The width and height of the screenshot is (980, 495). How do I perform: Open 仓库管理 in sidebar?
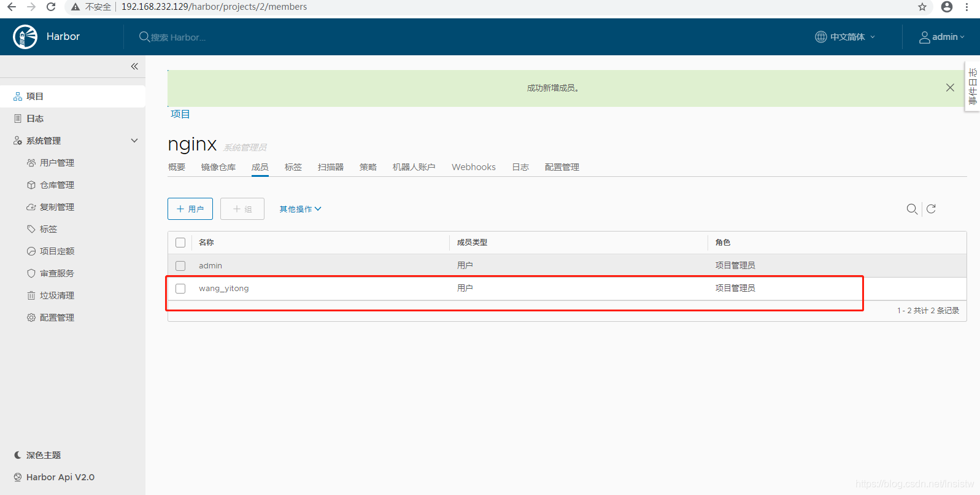click(56, 185)
